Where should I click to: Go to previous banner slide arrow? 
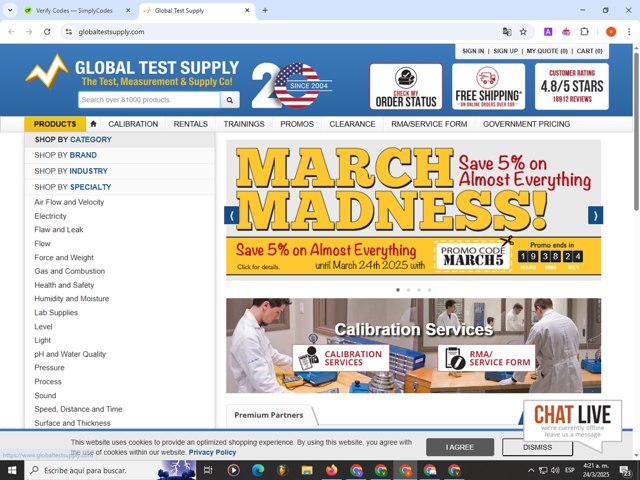pyautogui.click(x=231, y=215)
